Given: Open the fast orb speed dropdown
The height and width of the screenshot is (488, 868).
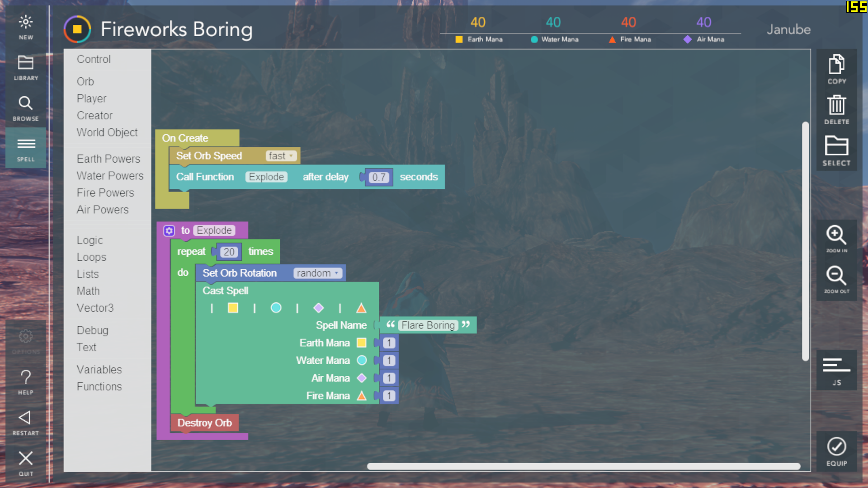Looking at the screenshot, I should pyautogui.click(x=281, y=156).
